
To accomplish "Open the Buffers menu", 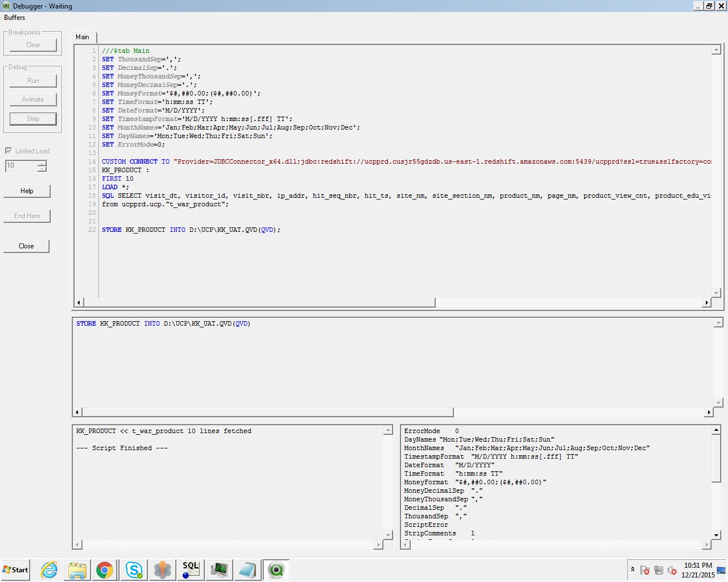I will 14,18.
